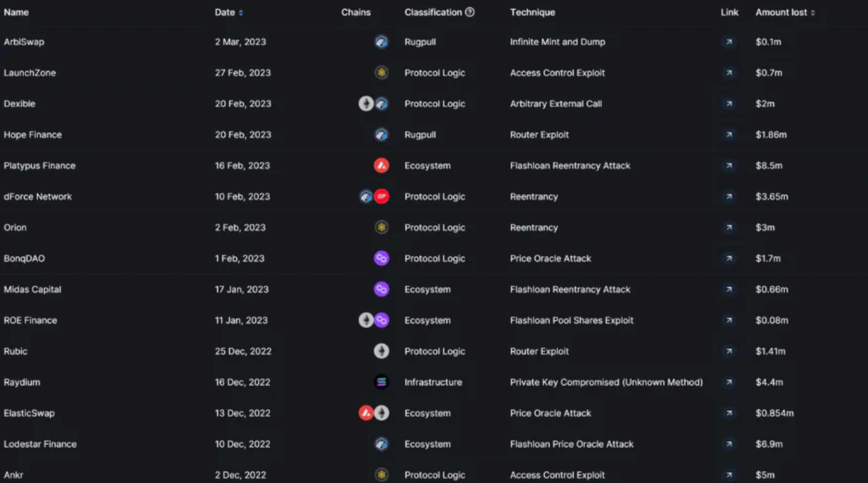This screenshot has height=483, width=868.
Task: Click the BSC chain icon for LaunchZone
Action: 381,73
